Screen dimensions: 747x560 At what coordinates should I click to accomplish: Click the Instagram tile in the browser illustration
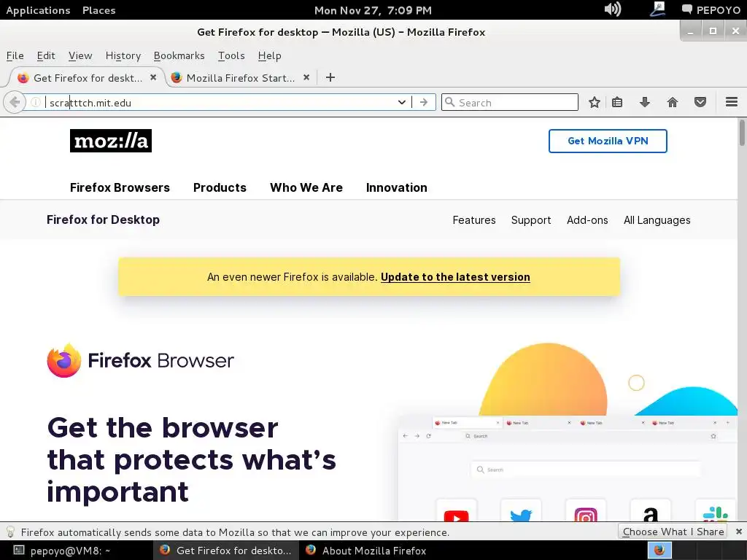[586, 510]
